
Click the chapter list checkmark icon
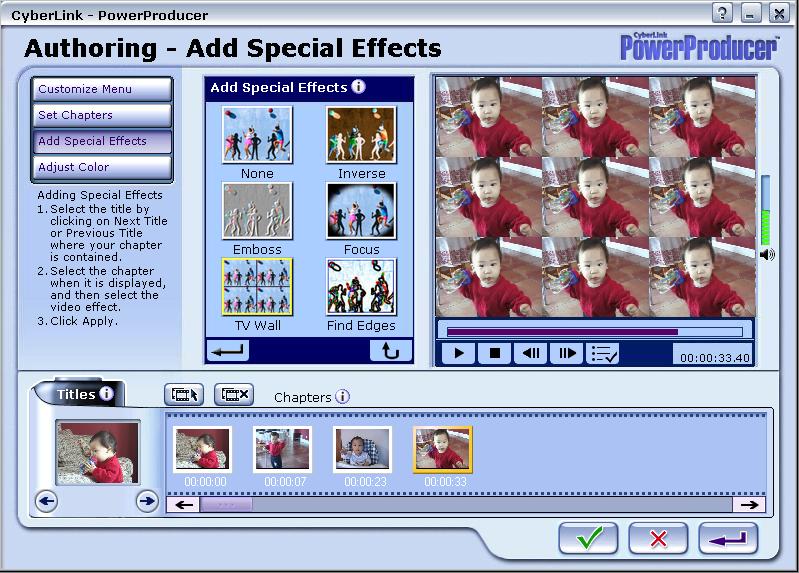pyautogui.click(x=603, y=353)
